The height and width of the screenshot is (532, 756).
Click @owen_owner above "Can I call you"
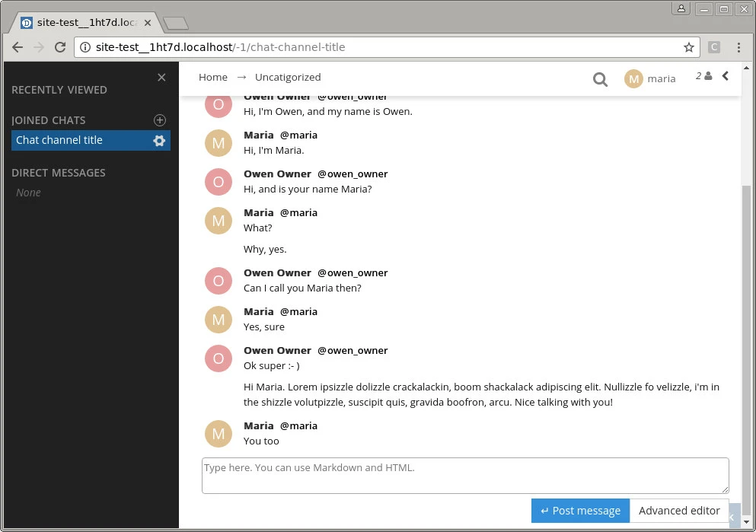[352, 273]
